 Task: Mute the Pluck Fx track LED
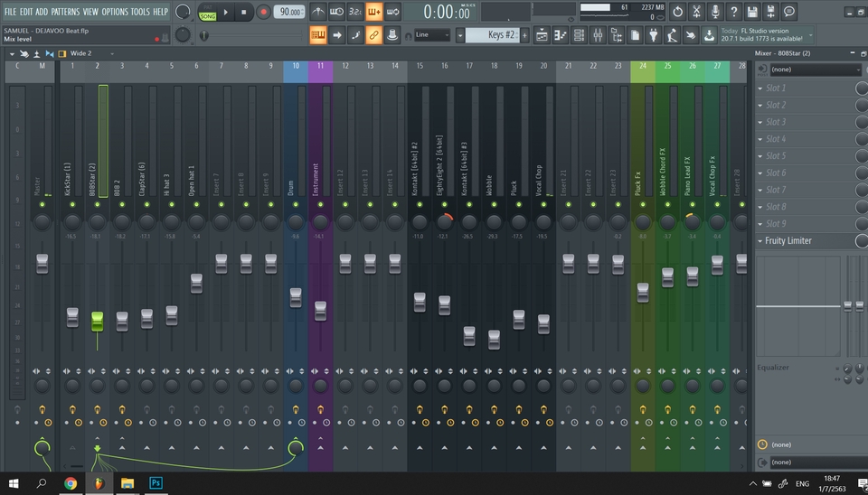[643, 205]
